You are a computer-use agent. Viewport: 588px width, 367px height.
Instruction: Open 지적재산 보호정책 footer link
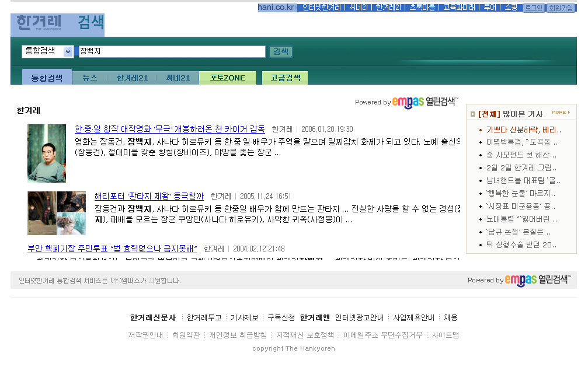tap(305, 335)
